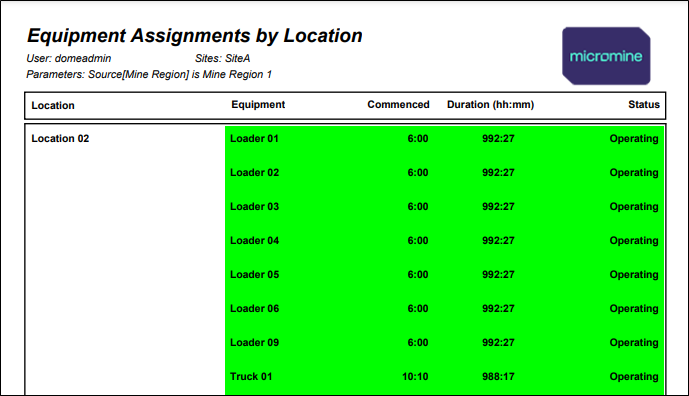Screen dimensions: 689x396
Task: Select the Loader 02 equipment row
Action: tap(444, 172)
